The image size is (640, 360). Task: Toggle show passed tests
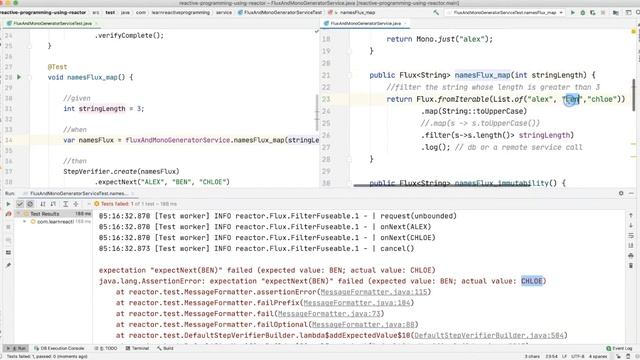coord(20,204)
